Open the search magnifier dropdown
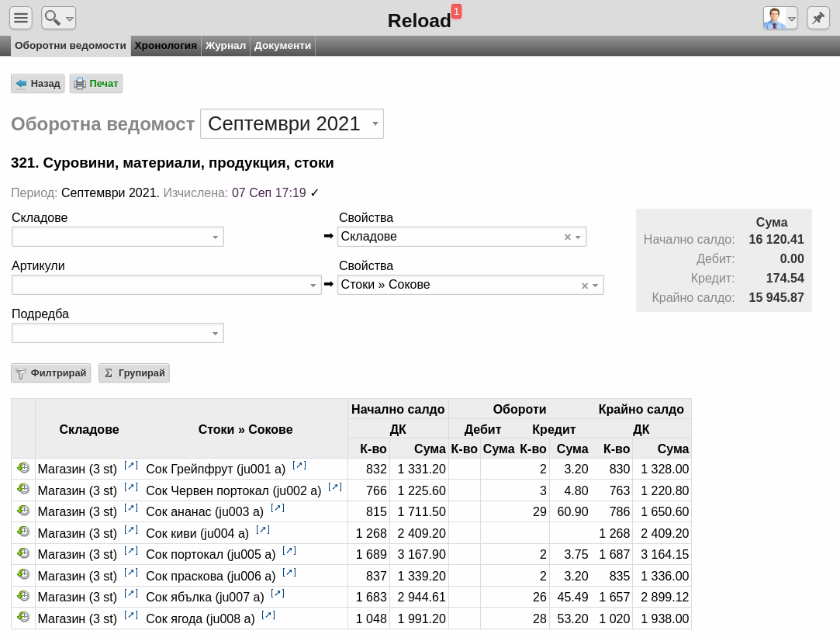Image resolution: width=840 pixels, height=641 pixels. click(x=58, y=18)
